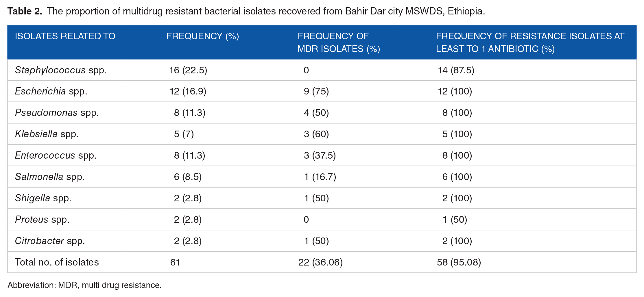
Task: Select the Shigella spp. row label
Action: tap(43, 198)
